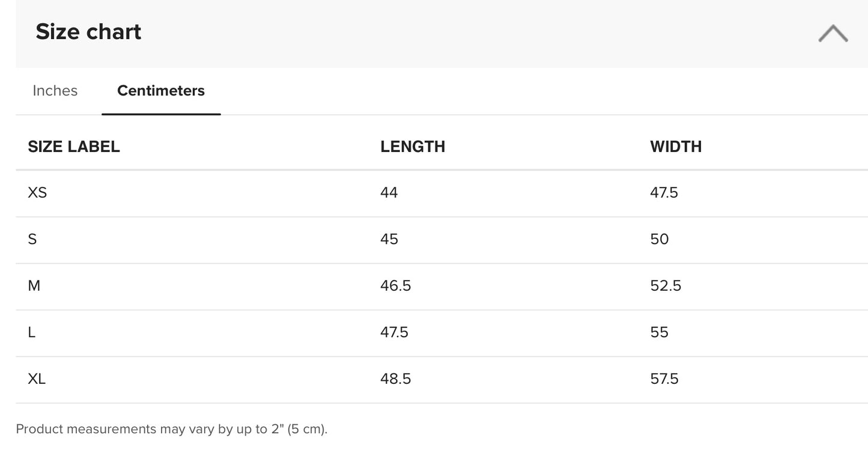The image size is (868, 465).
Task: Click the LENGTH column header
Action: click(413, 147)
